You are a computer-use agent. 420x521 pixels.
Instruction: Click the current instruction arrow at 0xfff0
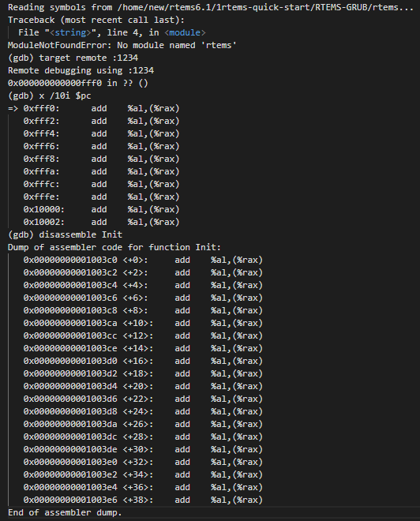pos(13,108)
